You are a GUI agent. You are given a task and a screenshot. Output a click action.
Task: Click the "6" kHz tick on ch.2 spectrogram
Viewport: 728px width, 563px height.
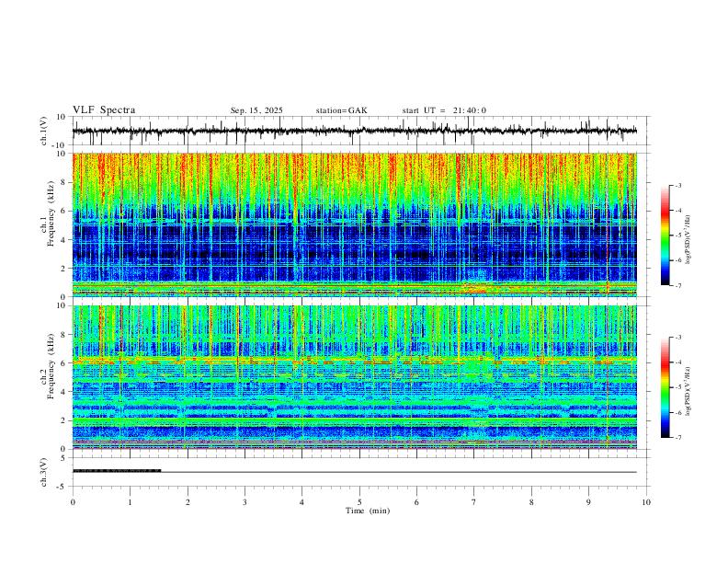coord(63,362)
